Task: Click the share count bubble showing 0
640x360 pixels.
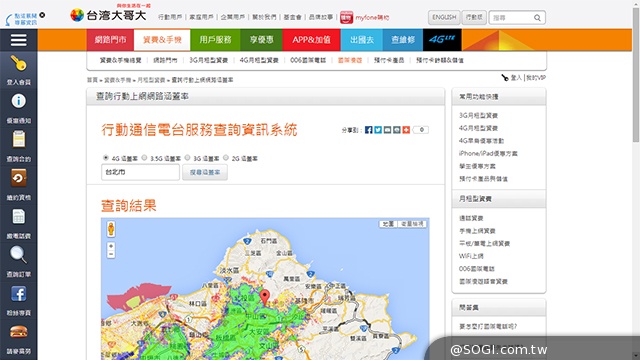Action: point(421,130)
